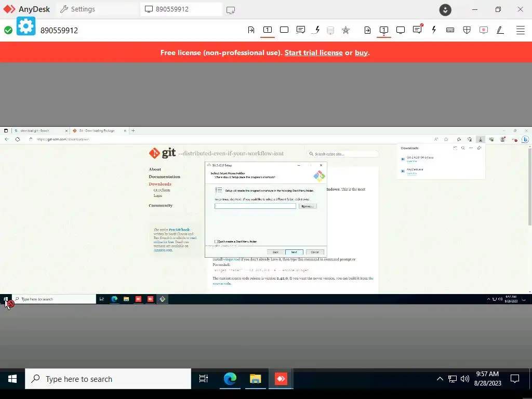Image resolution: width=532 pixels, height=399 pixels.
Task: Click the leftmost file transfer icon
Action: [251, 30]
